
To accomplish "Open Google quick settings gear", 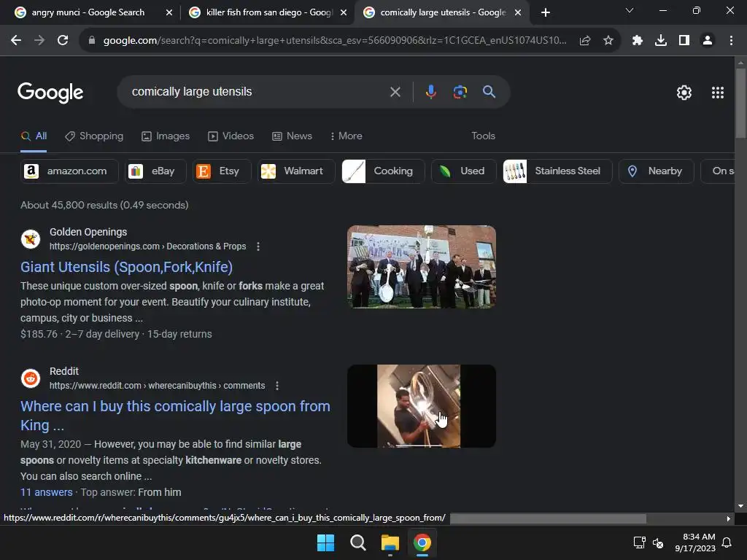I will [x=684, y=93].
